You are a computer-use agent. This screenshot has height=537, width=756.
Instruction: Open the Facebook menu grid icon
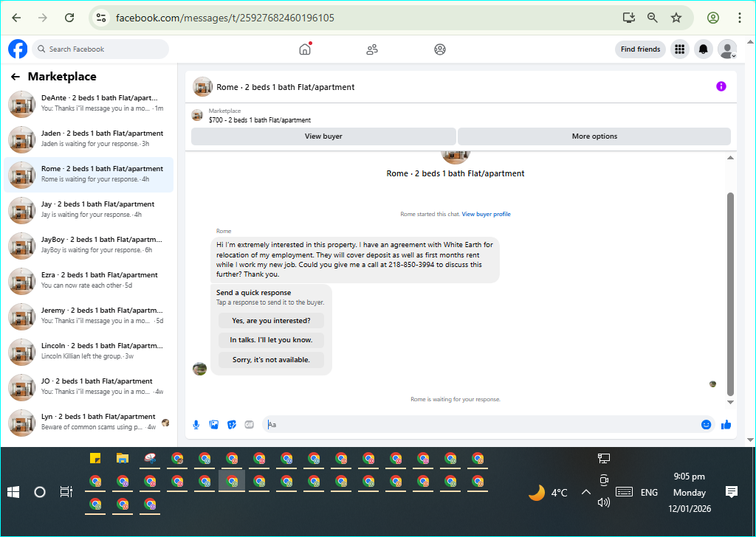point(680,49)
